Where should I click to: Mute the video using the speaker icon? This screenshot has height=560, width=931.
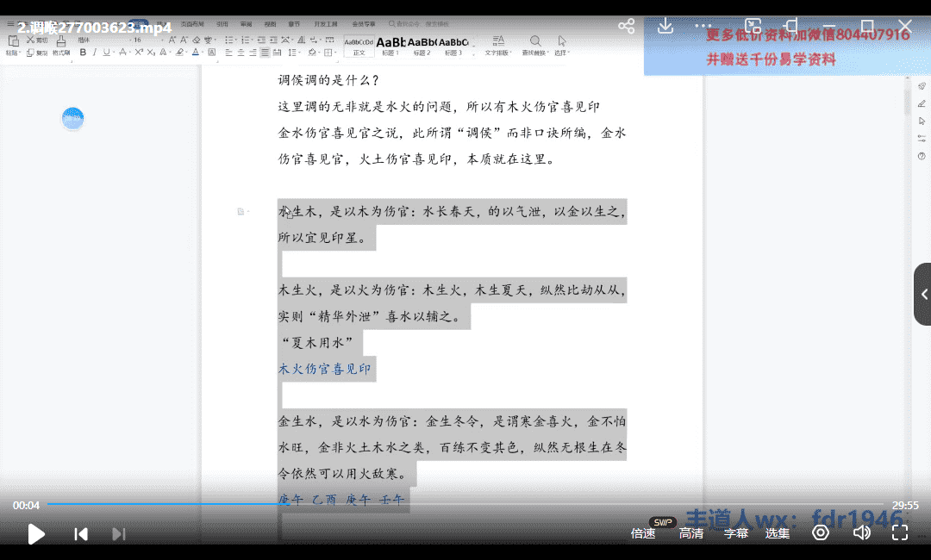(x=861, y=532)
